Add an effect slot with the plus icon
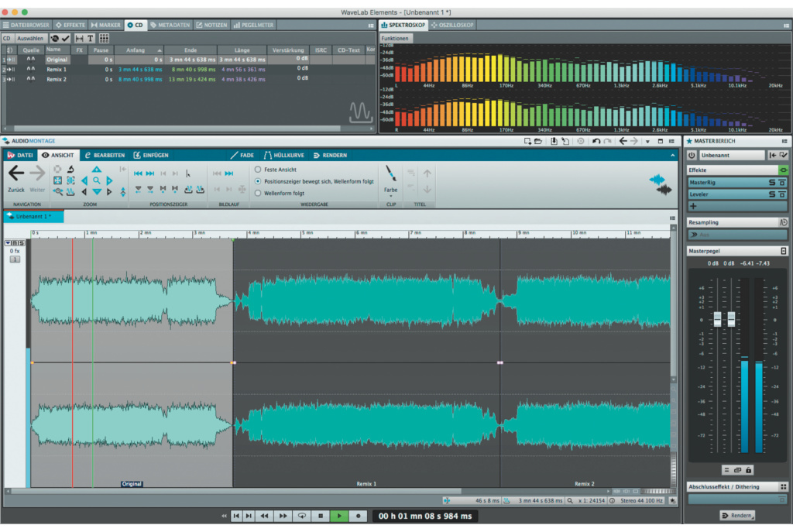Image resolution: width=793 pixels, height=532 pixels. (x=693, y=206)
